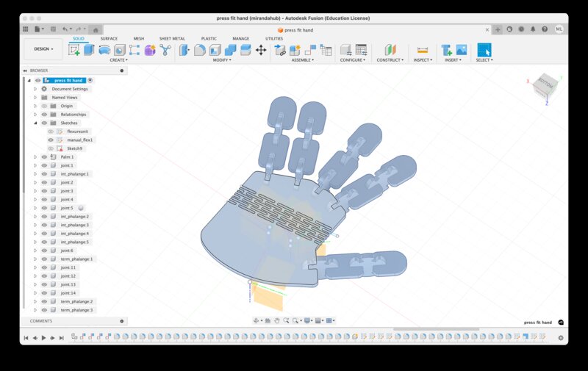Click the Measure tool under Inspect

[422, 50]
